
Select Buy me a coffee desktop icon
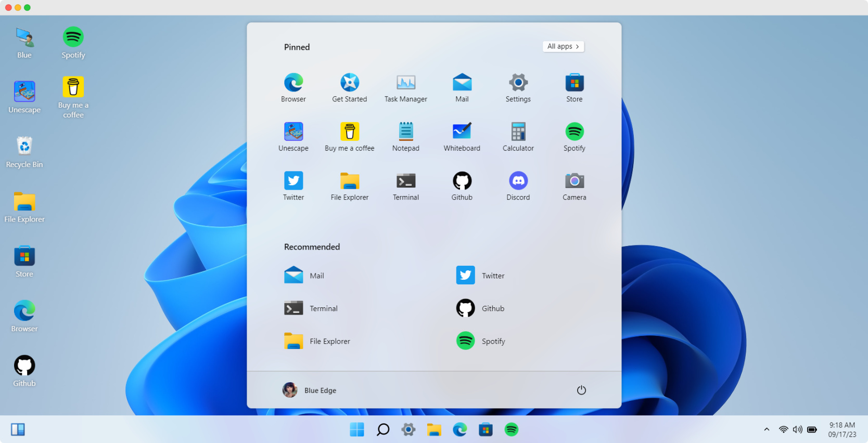pyautogui.click(x=73, y=97)
